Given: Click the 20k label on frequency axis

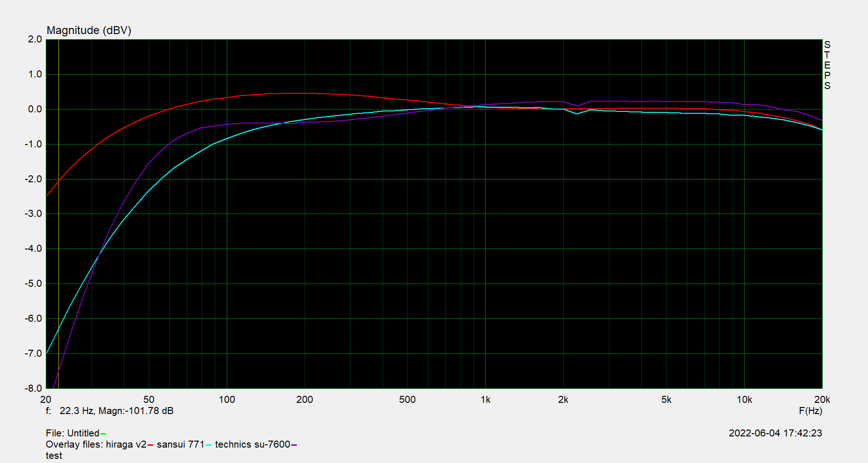Looking at the screenshot, I should tap(822, 400).
